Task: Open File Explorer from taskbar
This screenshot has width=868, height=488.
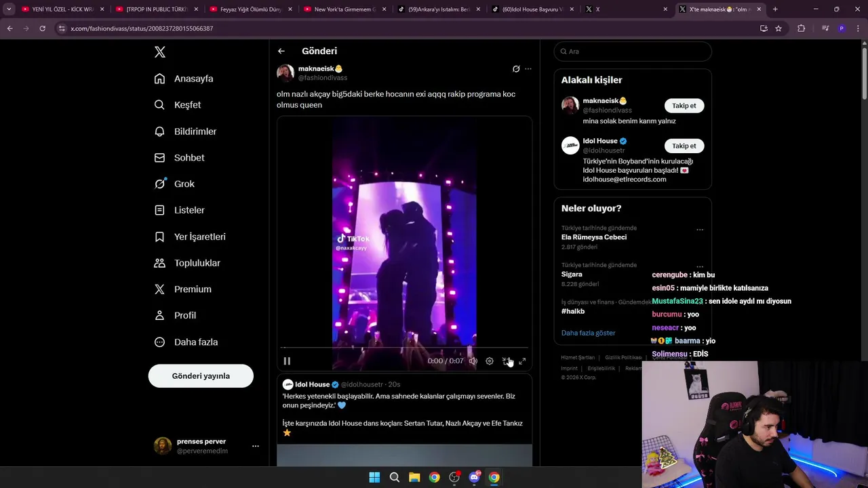Action: point(414,477)
